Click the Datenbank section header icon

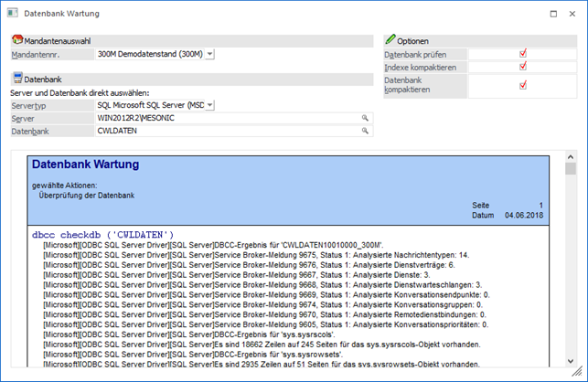16,80
